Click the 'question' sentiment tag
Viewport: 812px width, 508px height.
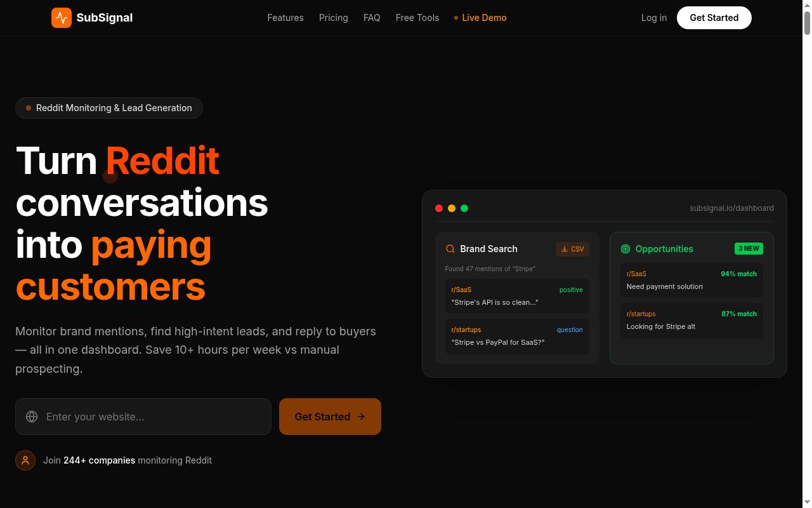pyautogui.click(x=570, y=330)
